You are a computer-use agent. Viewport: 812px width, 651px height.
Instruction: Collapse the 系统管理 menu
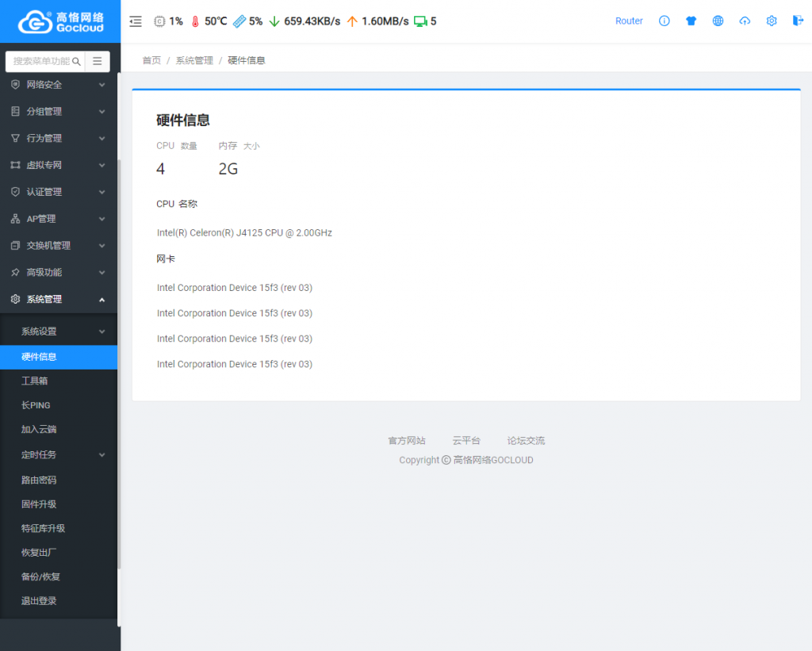tap(56, 299)
